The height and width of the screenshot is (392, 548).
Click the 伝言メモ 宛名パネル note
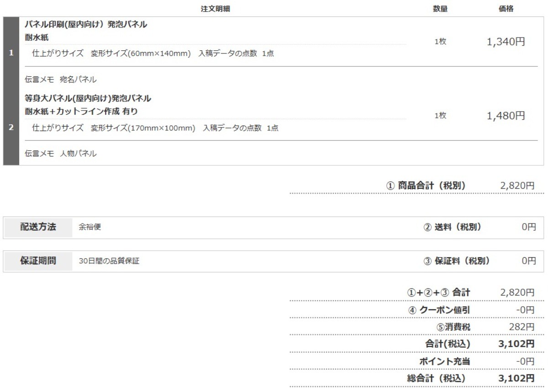point(61,79)
